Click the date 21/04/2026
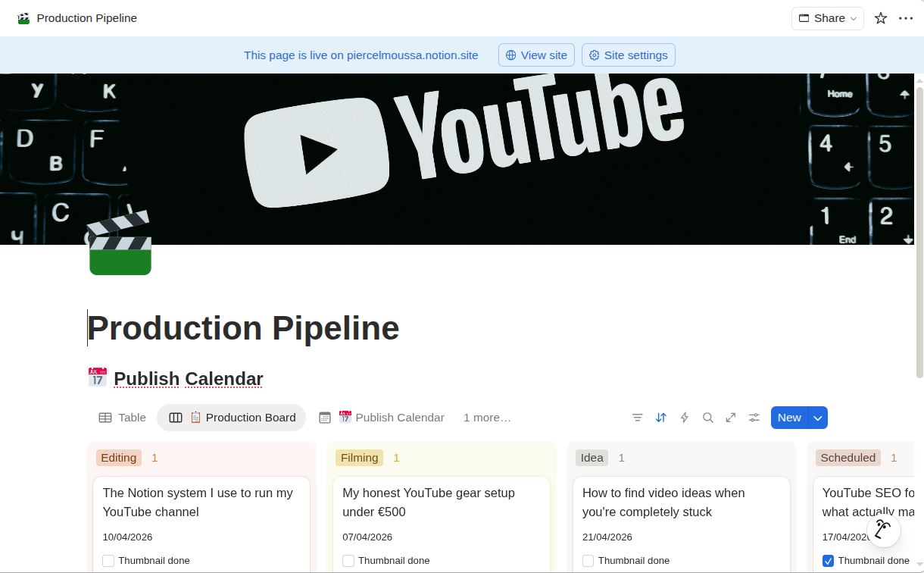The height and width of the screenshot is (573, 924). 607,537
